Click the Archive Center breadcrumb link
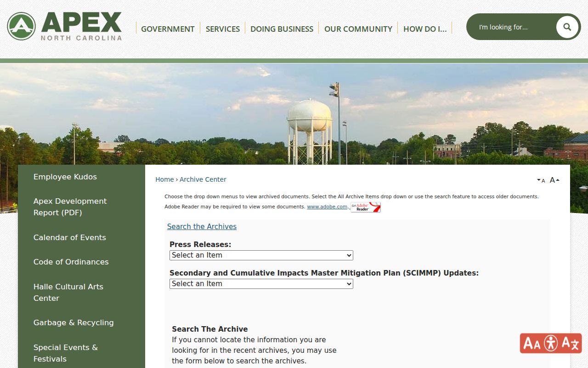 coord(203,179)
